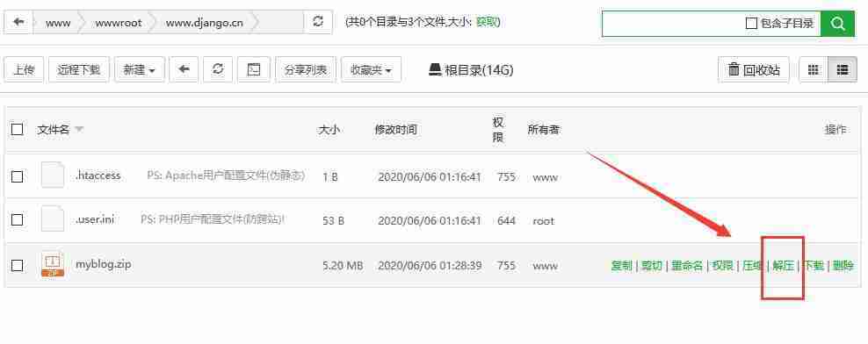Click the toolbar back arrow button
The height and width of the screenshot is (344, 868).
coord(184,69)
